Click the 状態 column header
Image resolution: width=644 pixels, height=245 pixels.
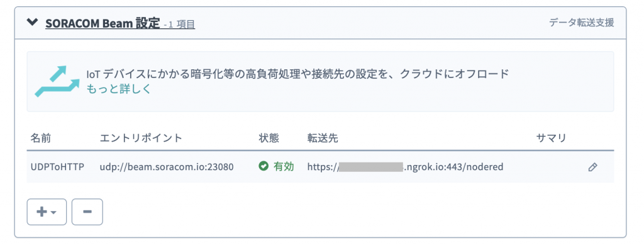(269, 138)
